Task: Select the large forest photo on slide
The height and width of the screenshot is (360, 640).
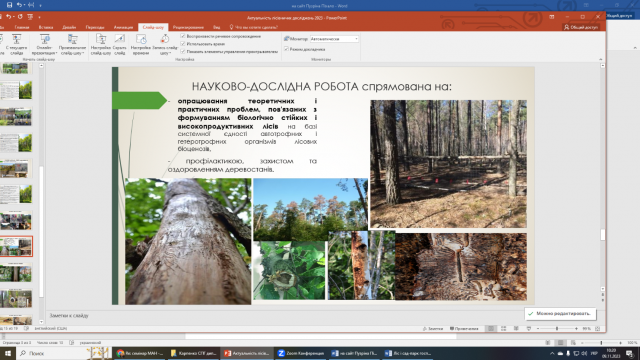Action: click(448, 164)
